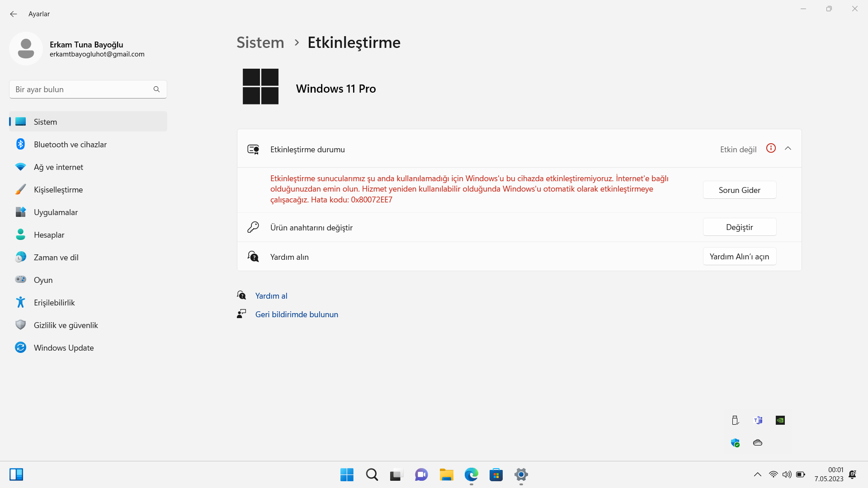The height and width of the screenshot is (488, 868).
Task: Click the Etkinleştirme durumu certificate icon
Action: (x=253, y=149)
